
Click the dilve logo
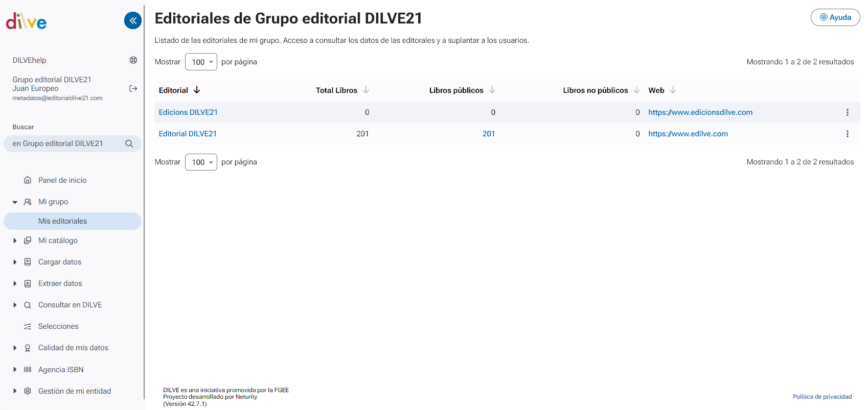tap(26, 21)
